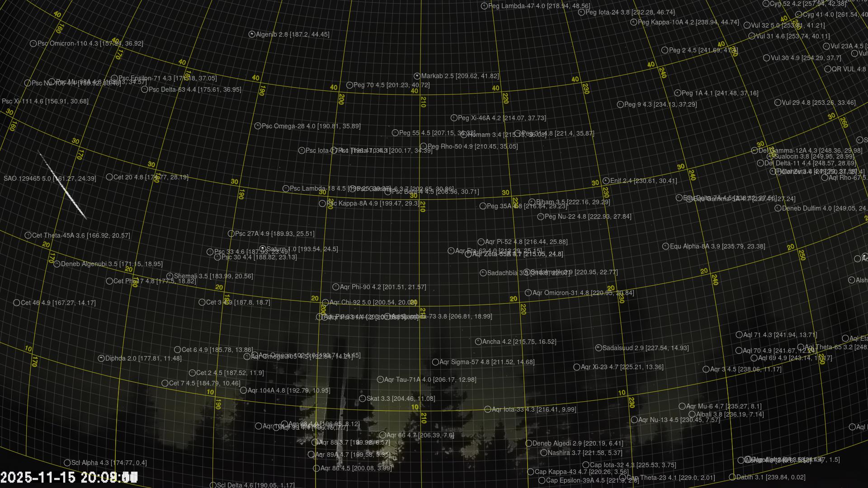868x488 pixels.
Task: Click the Markab star marker circle
Action: tap(417, 76)
